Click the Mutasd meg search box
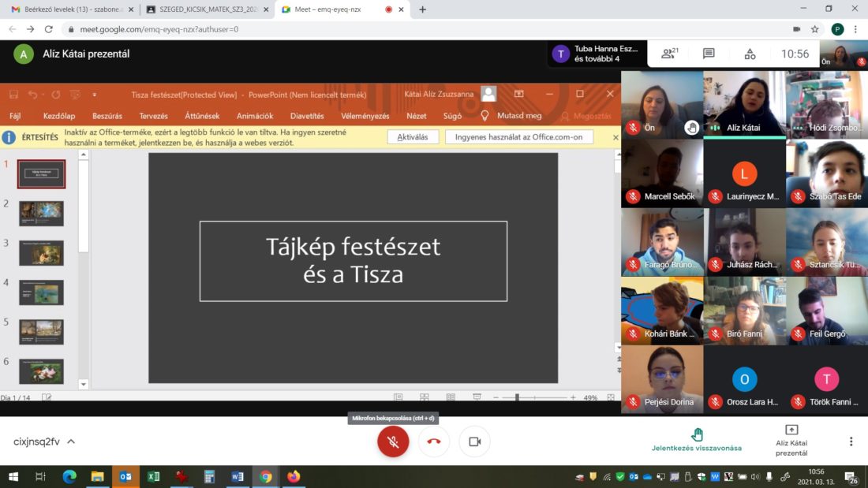868x488 pixels. point(512,116)
